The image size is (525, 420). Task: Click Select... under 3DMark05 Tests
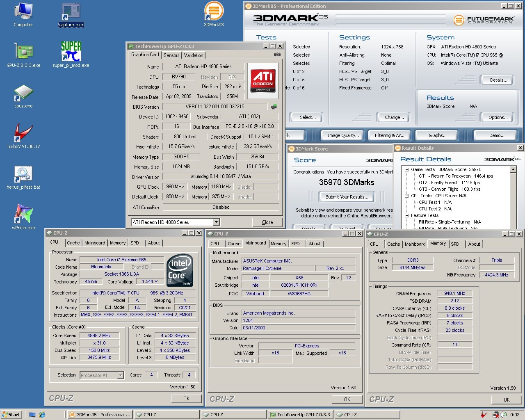pyautogui.click(x=308, y=117)
